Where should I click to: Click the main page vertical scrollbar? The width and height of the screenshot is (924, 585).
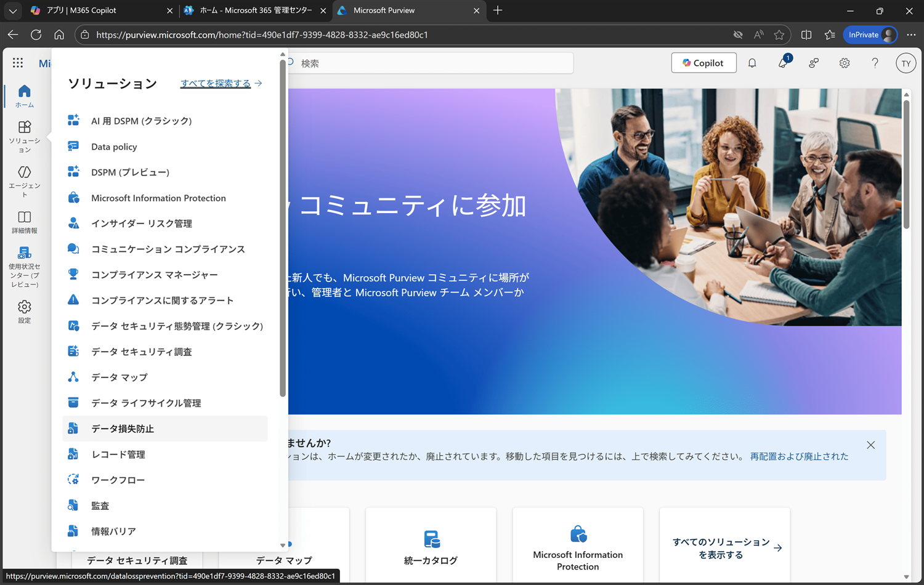906,164
